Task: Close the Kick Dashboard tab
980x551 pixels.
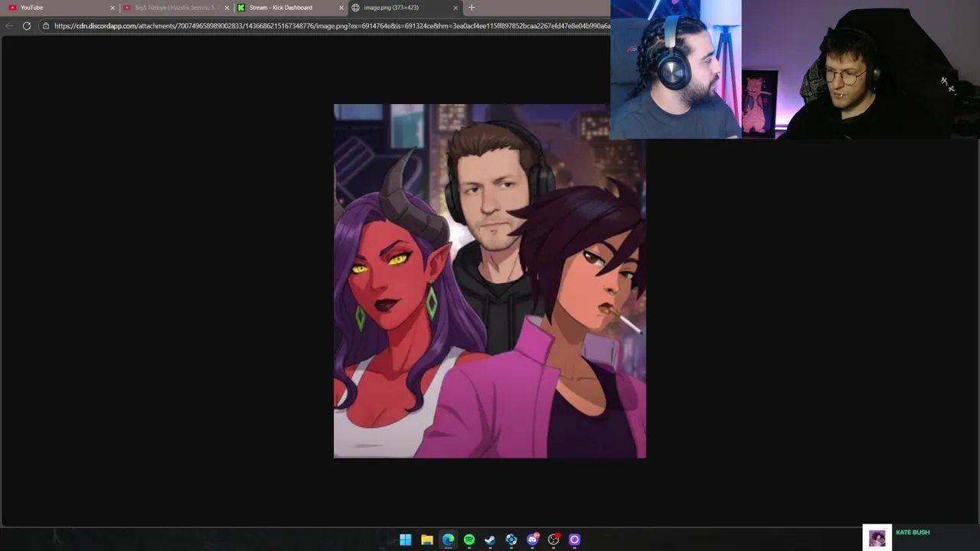Action: [341, 8]
